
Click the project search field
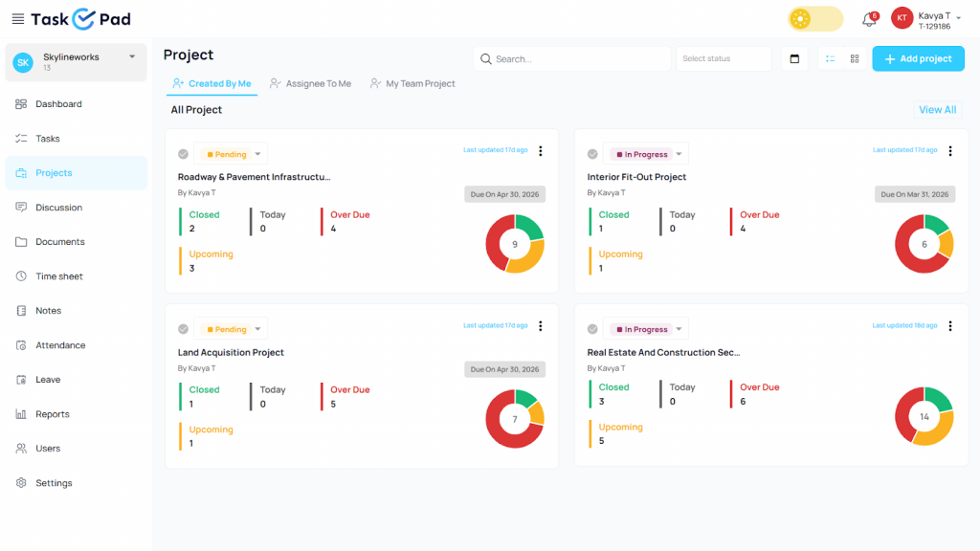[x=572, y=59]
